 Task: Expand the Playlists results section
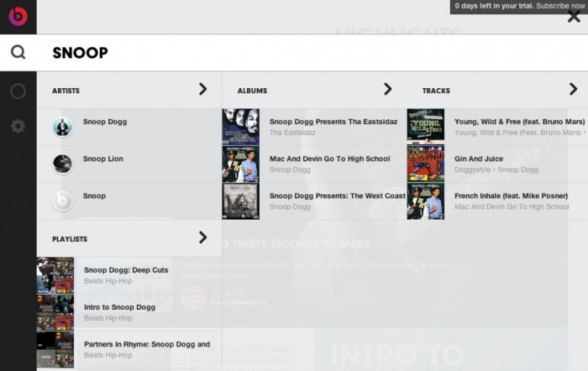pos(202,238)
